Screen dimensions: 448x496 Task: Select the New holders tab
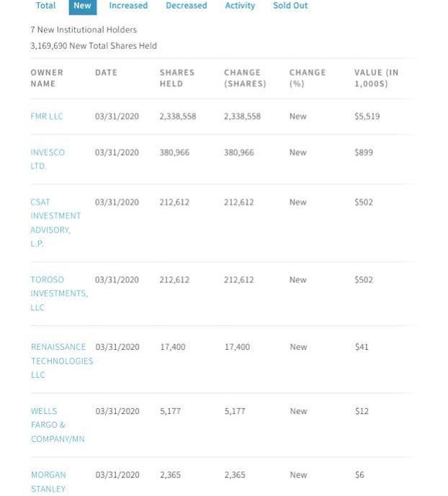point(82,6)
